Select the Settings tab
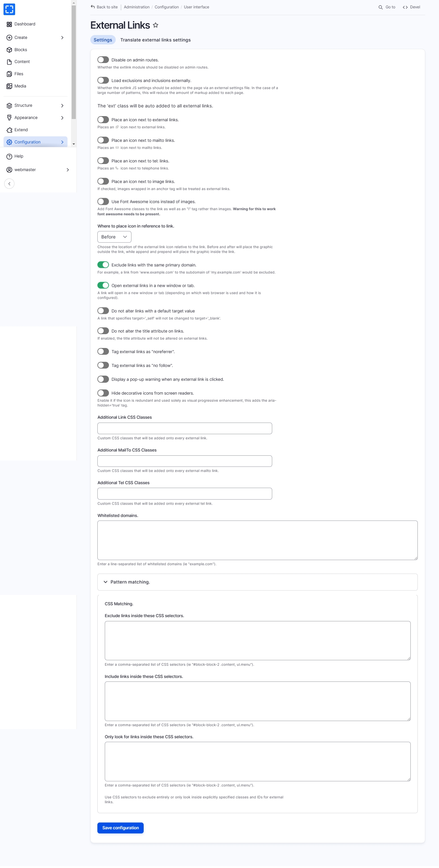Image resolution: width=439 pixels, height=868 pixels. pos(103,40)
